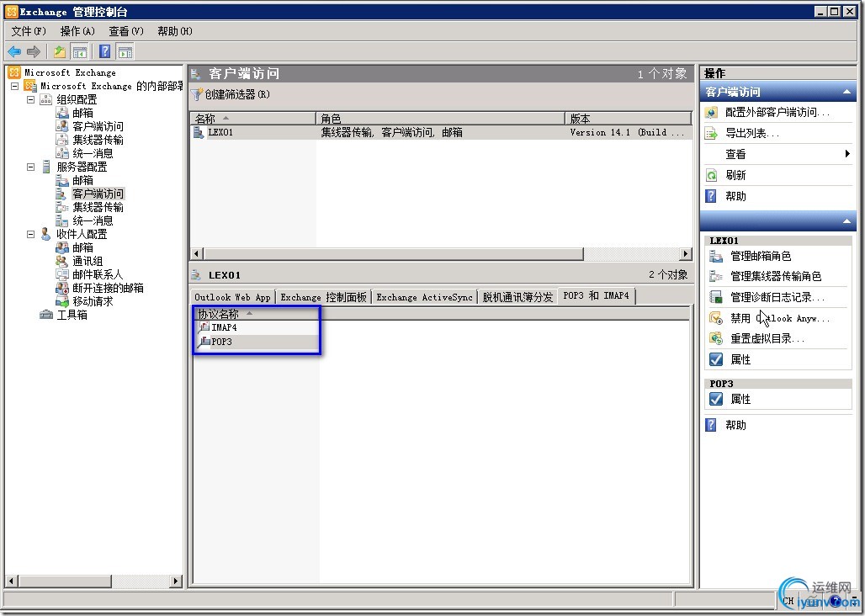Open 邮件联系人 in the tree

98,274
